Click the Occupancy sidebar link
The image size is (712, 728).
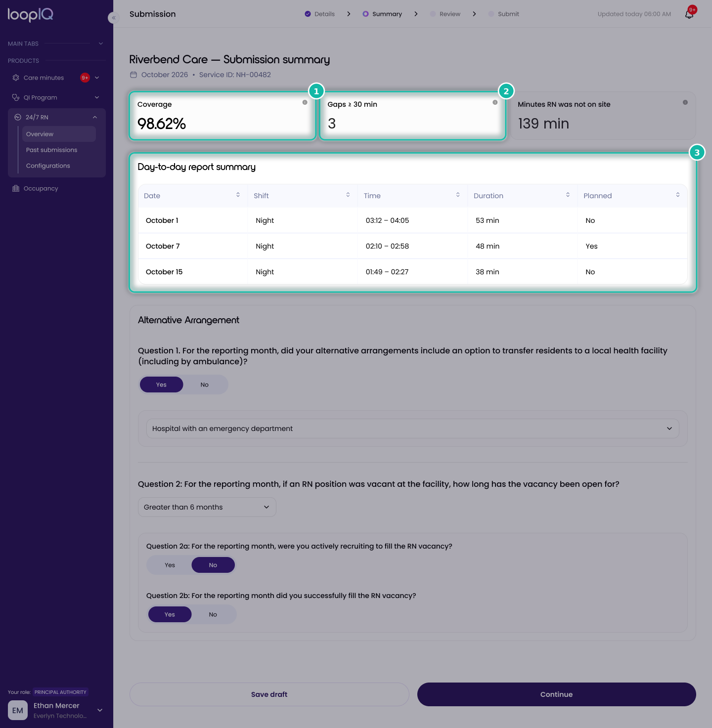click(x=41, y=188)
